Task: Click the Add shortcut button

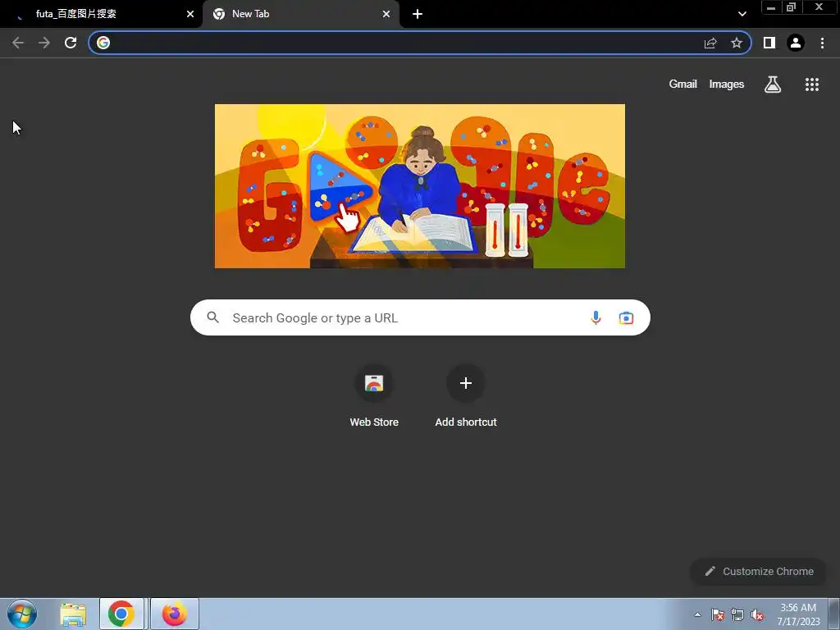Action: click(x=466, y=396)
